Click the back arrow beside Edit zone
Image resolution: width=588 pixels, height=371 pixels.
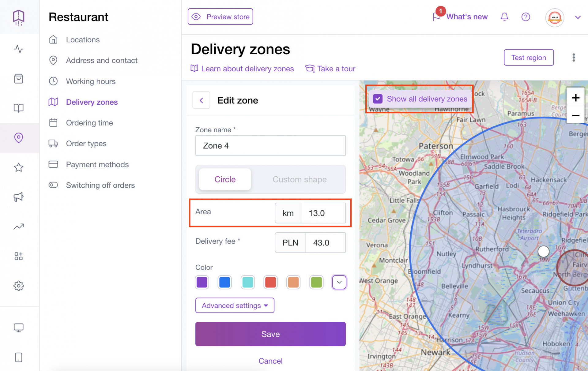(x=201, y=100)
